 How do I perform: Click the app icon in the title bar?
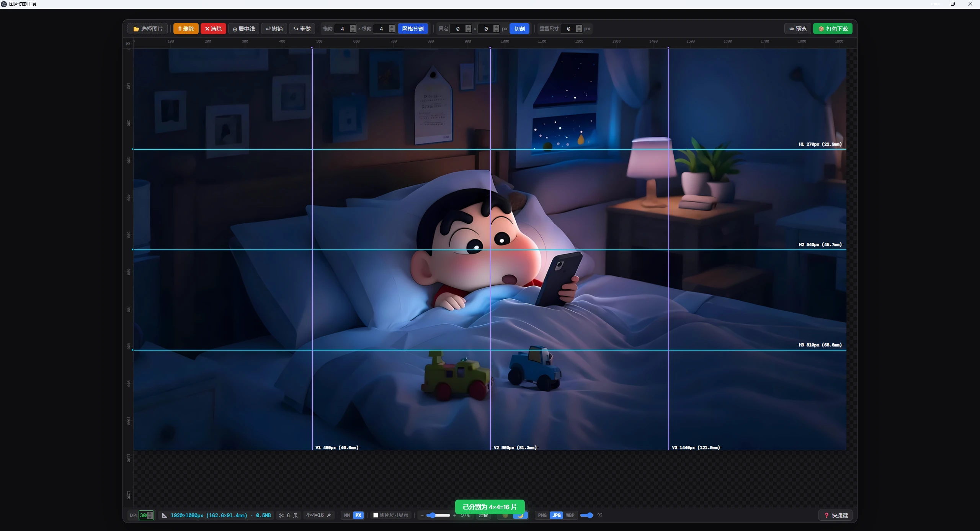4,4
